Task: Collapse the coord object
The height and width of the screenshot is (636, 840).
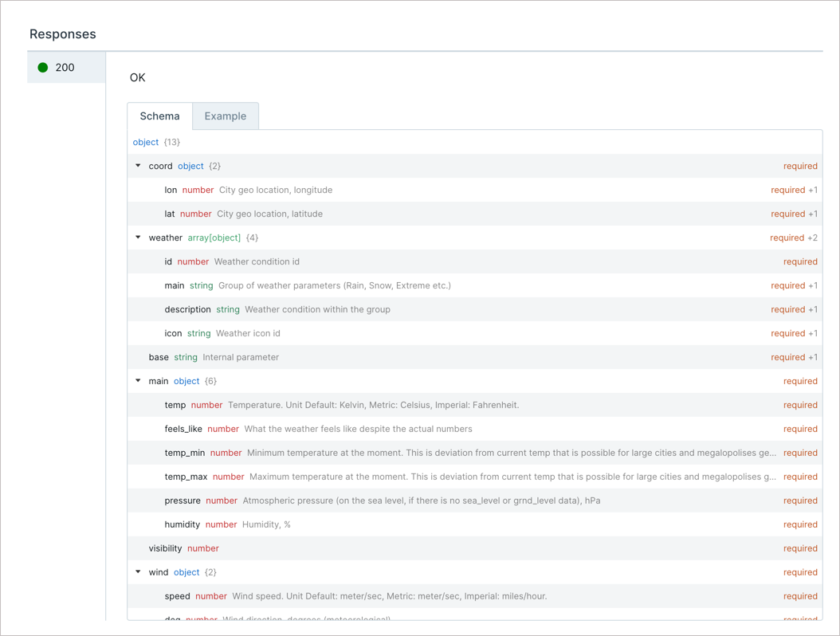Action: (138, 166)
